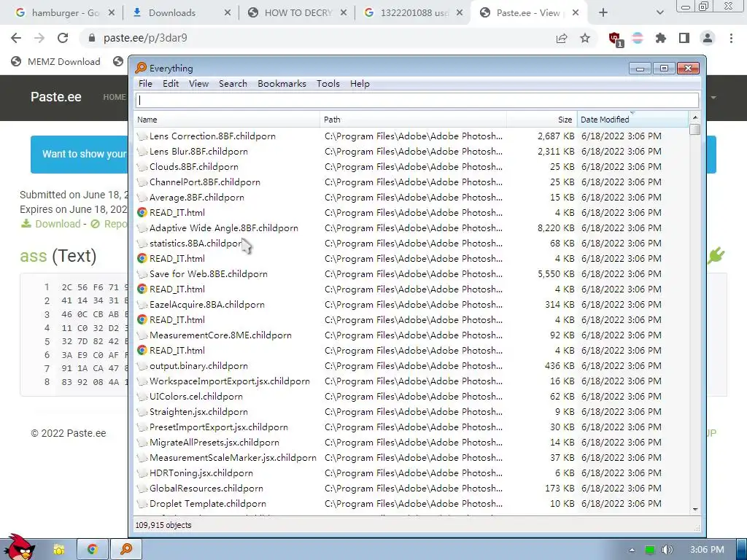Image resolution: width=747 pixels, height=560 pixels.
Task: Open the Search menu in Everything
Action: pos(233,84)
